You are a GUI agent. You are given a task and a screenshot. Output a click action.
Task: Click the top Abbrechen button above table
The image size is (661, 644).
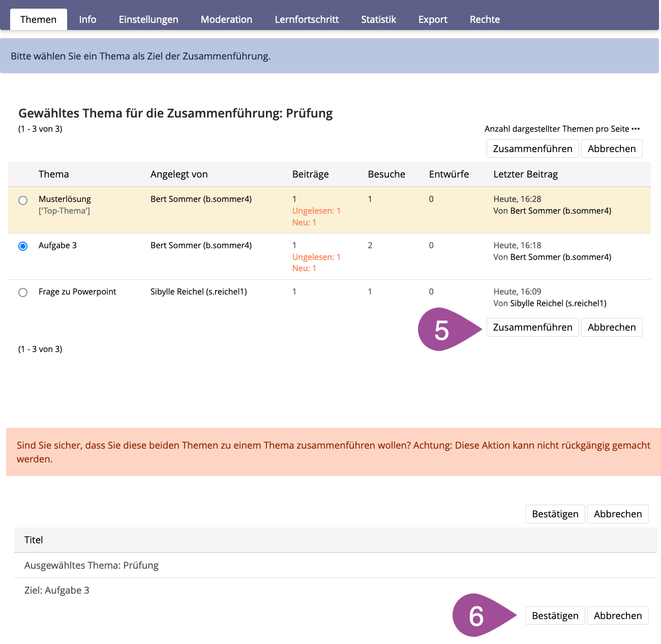point(612,149)
